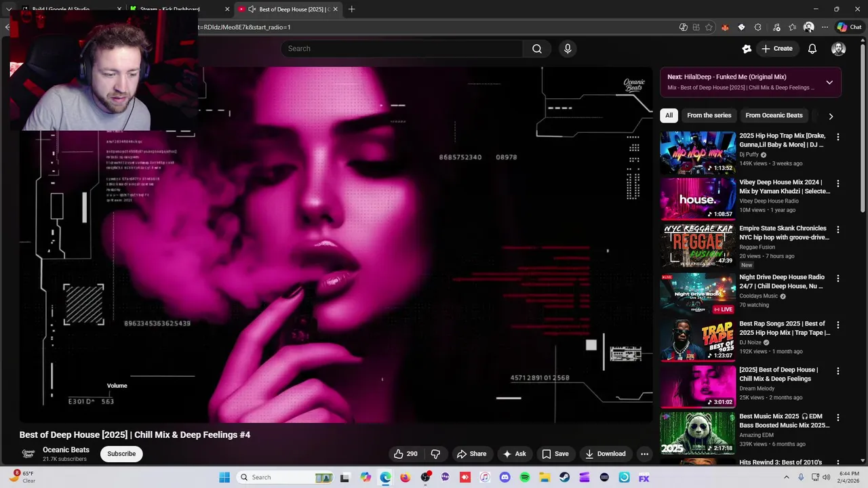Open 2025 Hip Hop Trap Mix thumbnail
Screen dimensions: 868x488
(698, 152)
